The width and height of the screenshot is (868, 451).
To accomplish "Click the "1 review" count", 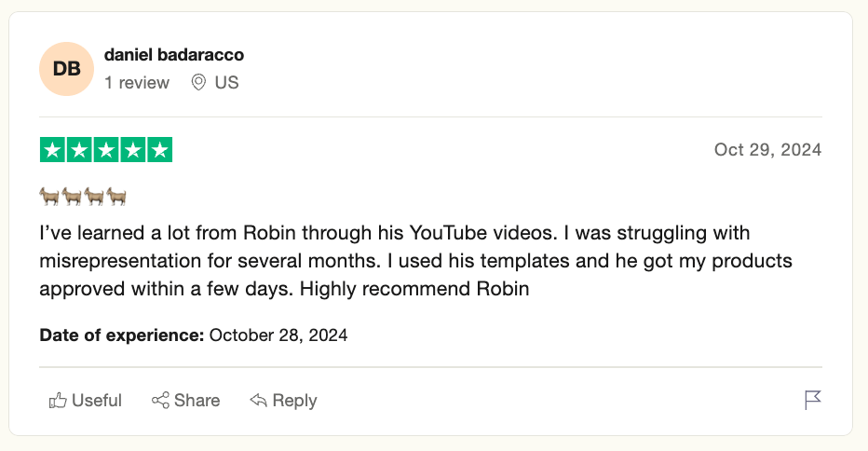I will pyautogui.click(x=137, y=83).
